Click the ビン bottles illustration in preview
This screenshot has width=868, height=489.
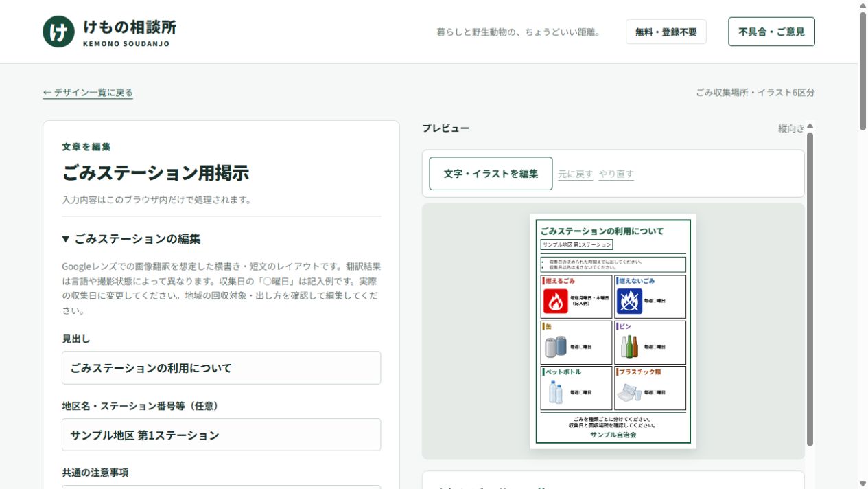(629, 346)
